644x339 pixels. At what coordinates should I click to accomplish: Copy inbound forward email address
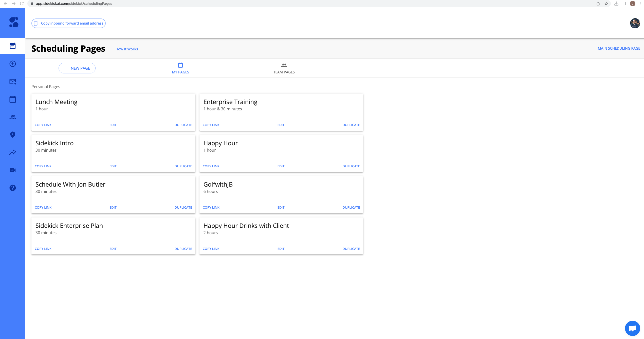coord(68,23)
